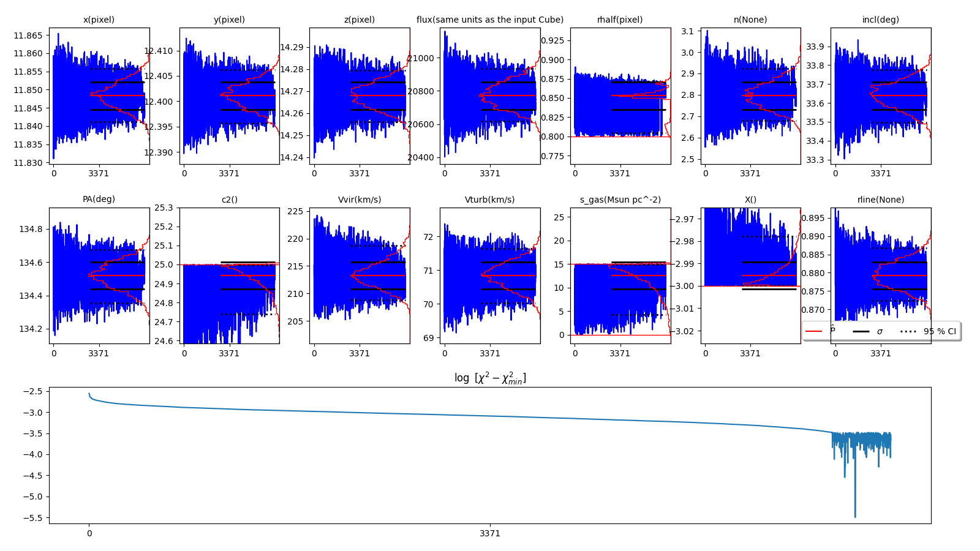Click the Vvir(km/s) subplot title
The height and width of the screenshot is (551, 980).
[359, 200]
